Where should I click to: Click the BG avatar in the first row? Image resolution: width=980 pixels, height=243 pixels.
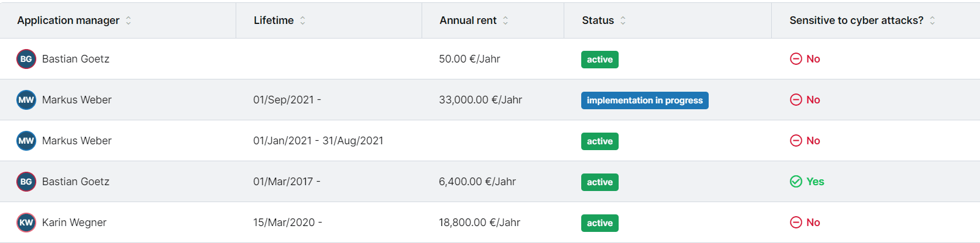pyautogui.click(x=26, y=59)
